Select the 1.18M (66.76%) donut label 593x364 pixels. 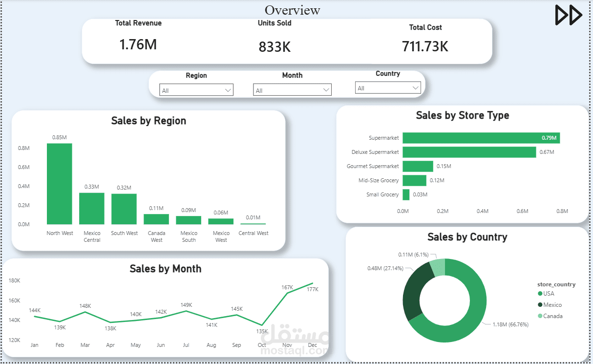510,324
